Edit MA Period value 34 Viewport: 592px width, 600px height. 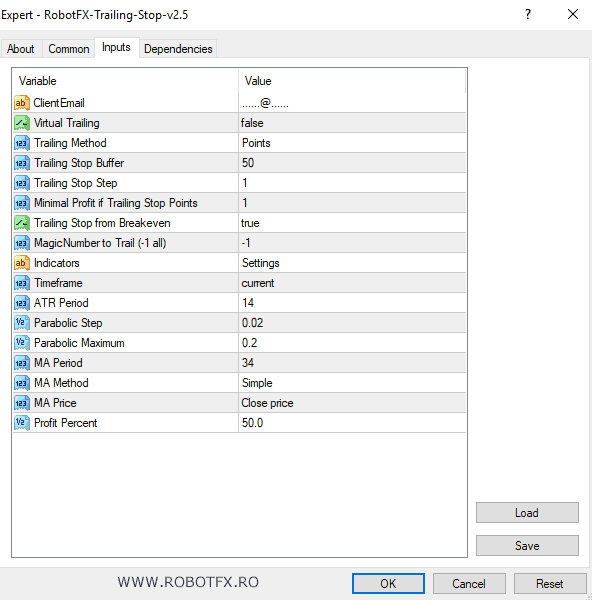click(352, 363)
